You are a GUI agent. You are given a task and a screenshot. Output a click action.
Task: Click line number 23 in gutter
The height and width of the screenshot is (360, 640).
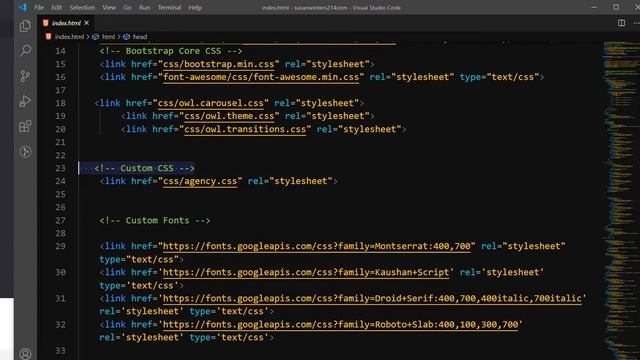(60, 168)
